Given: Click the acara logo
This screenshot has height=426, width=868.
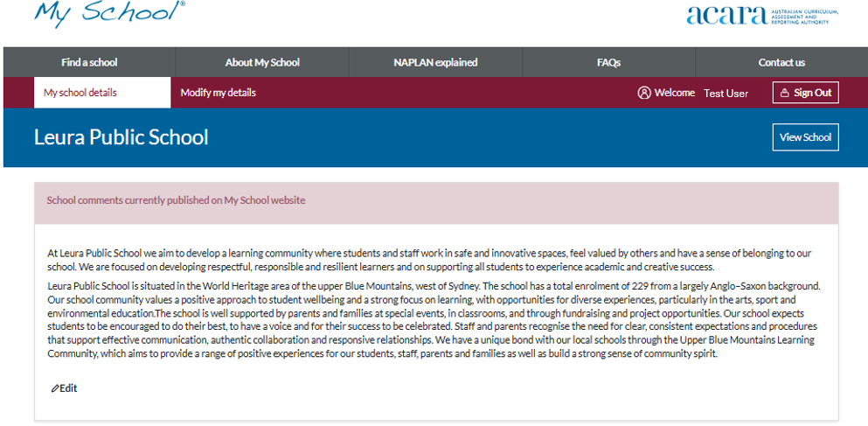Looking at the screenshot, I should (x=726, y=15).
